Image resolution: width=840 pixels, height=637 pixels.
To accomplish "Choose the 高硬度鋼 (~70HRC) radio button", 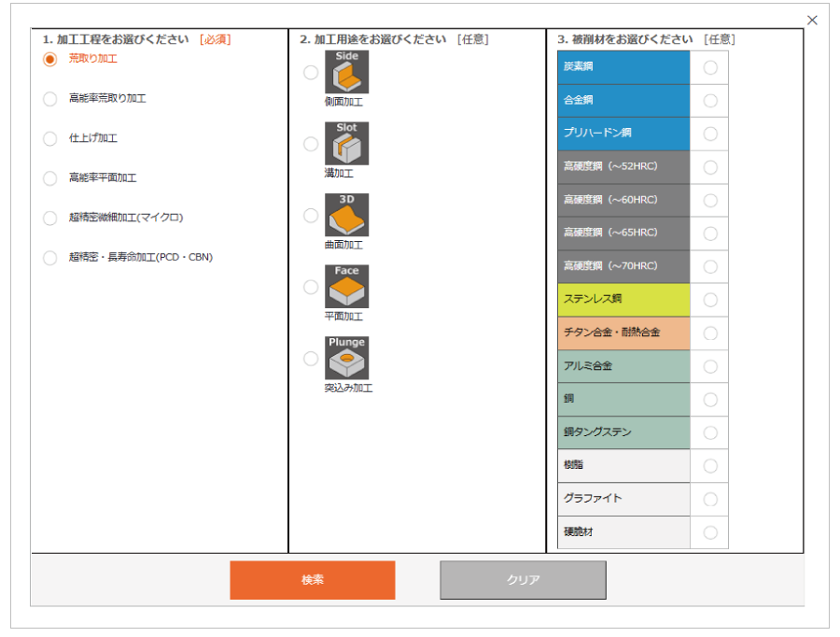I will pyautogui.click(x=710, y=266).
